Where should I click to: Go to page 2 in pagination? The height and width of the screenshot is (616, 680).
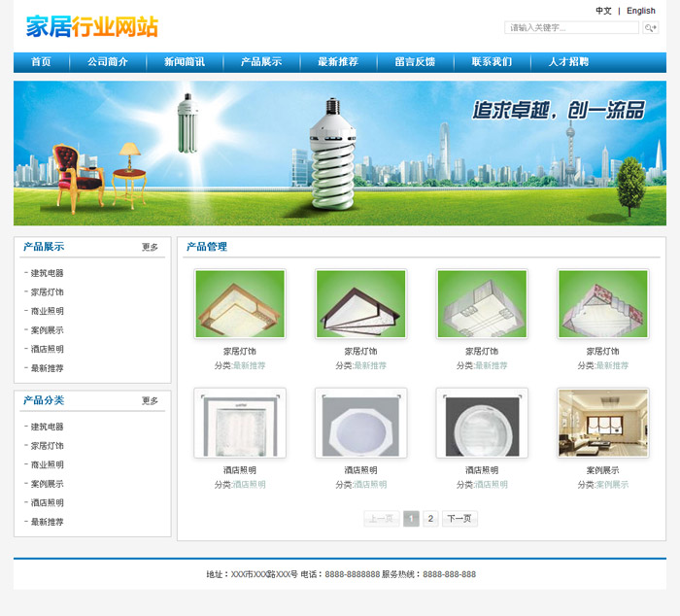pos(430,519)
